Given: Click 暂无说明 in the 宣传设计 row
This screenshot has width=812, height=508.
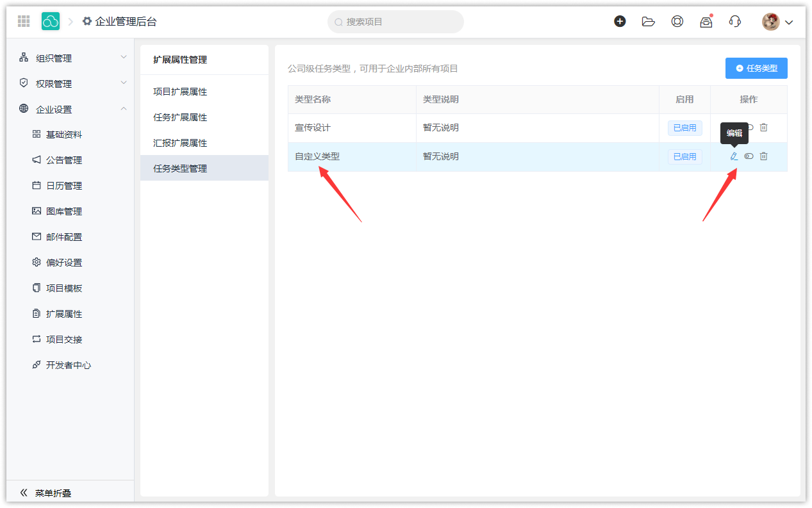Looking at the screenshot, I should [441, 127].
